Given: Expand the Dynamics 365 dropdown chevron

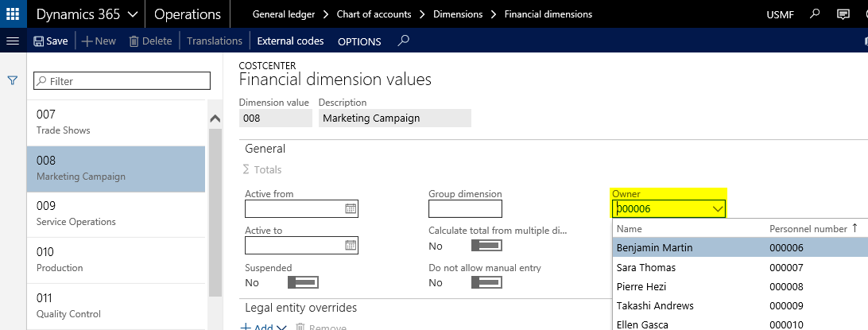Looking at the screenshot, I should coord(132,14).
